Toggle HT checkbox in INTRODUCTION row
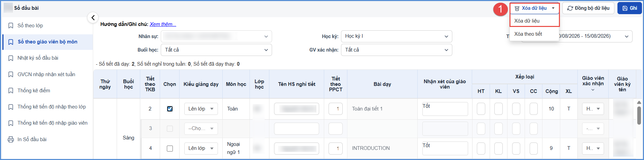This screenshot has height=160, width=644. tap(481, 148)
